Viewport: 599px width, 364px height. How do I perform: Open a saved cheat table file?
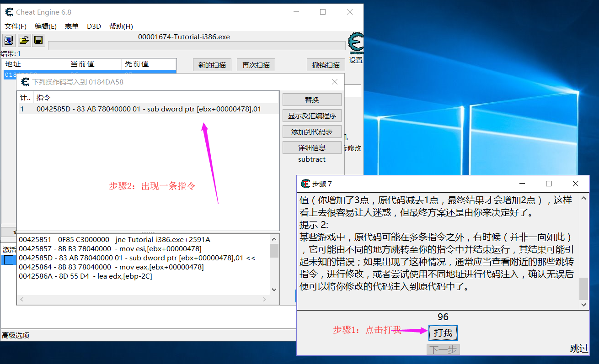[x=24, y=40]
